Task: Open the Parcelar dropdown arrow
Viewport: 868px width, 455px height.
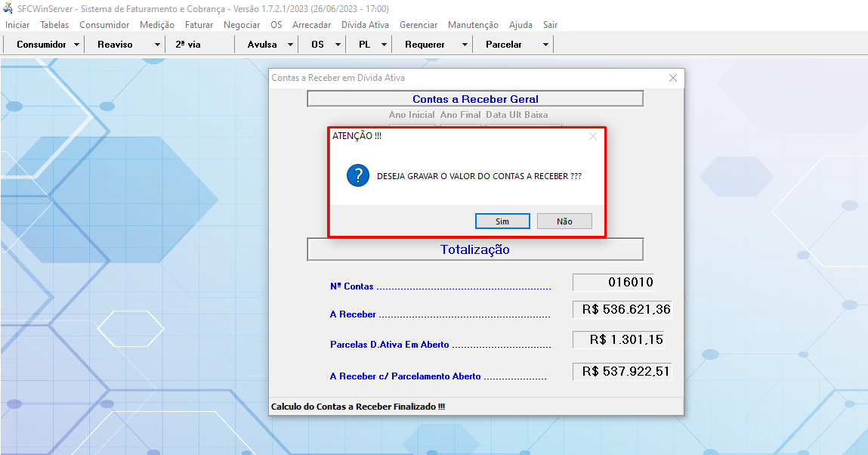Action: (545, 45)
